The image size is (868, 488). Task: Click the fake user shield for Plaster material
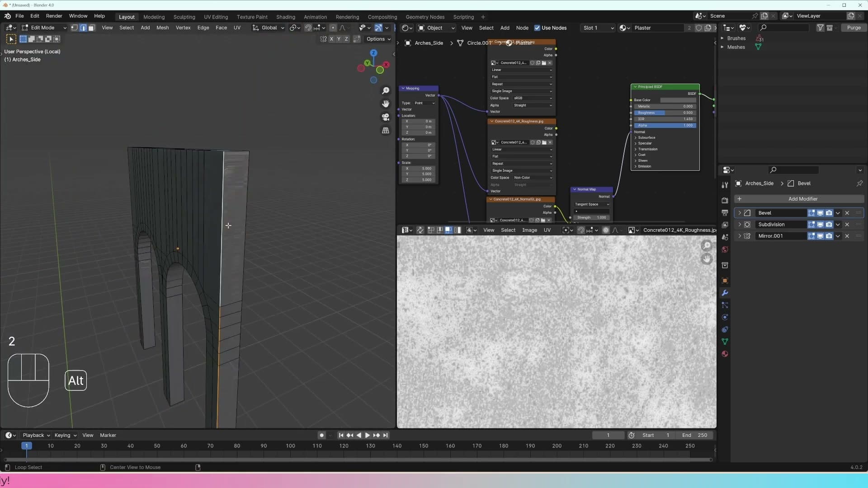pos(698,28)
